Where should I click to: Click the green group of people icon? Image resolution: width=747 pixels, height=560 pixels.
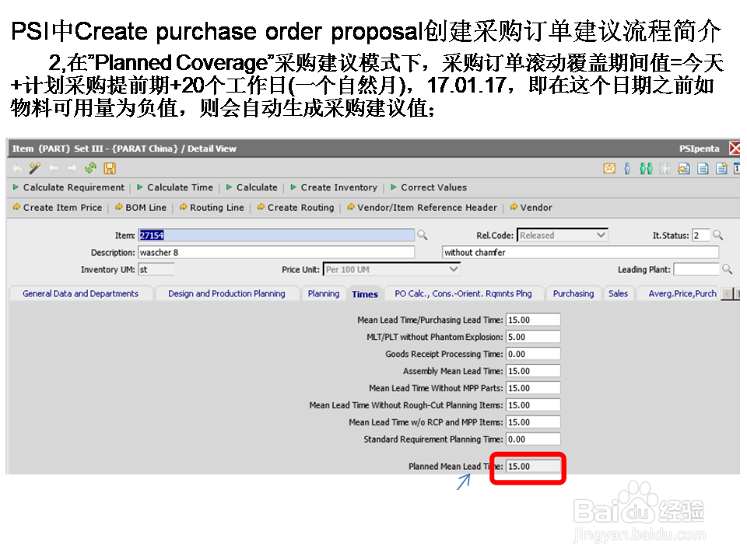click(x=647, y=169)
